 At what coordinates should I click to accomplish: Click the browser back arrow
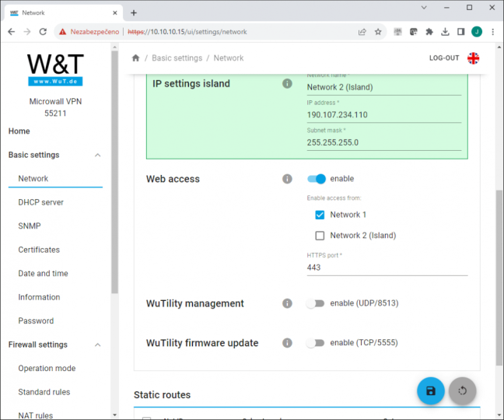[11, 31]
